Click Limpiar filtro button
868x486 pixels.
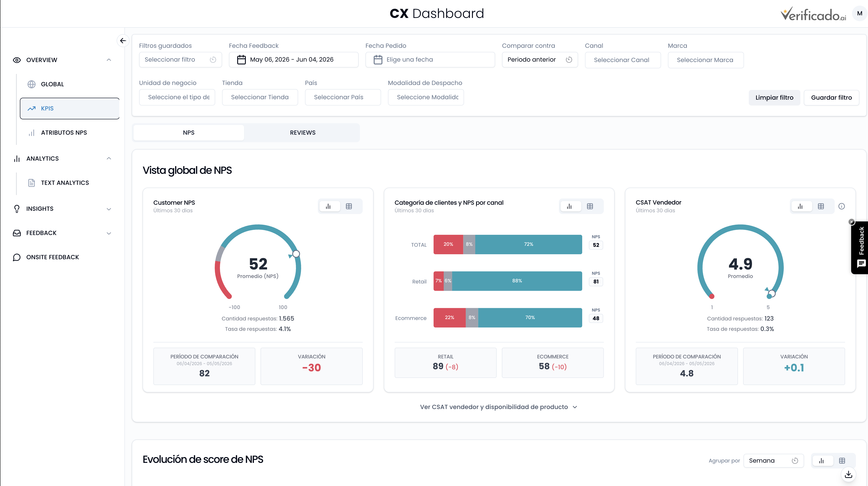(774, 98)
